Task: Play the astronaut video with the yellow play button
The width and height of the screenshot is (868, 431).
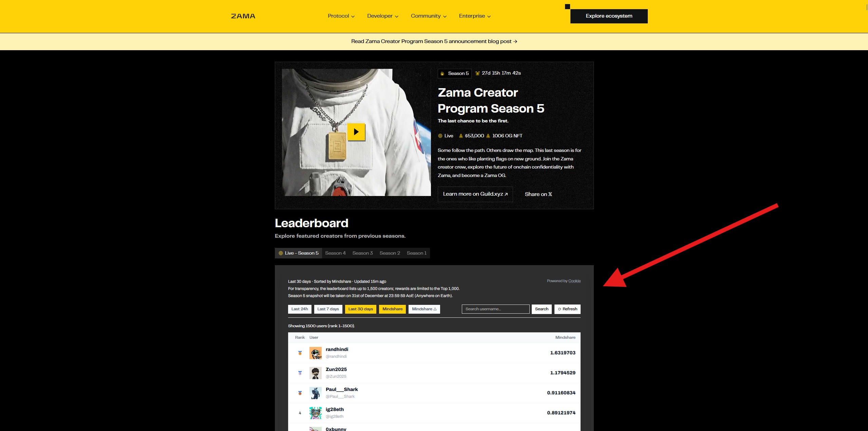Action: point(356,132)
